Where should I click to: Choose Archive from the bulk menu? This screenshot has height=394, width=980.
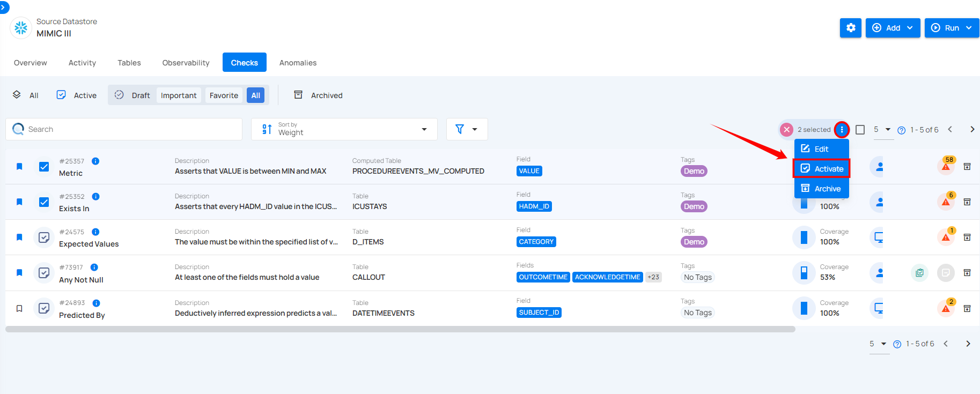pos(821,189)
